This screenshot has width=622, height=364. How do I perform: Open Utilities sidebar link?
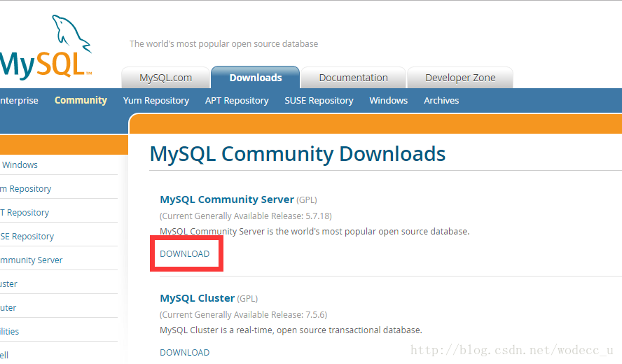coord(10,332)
